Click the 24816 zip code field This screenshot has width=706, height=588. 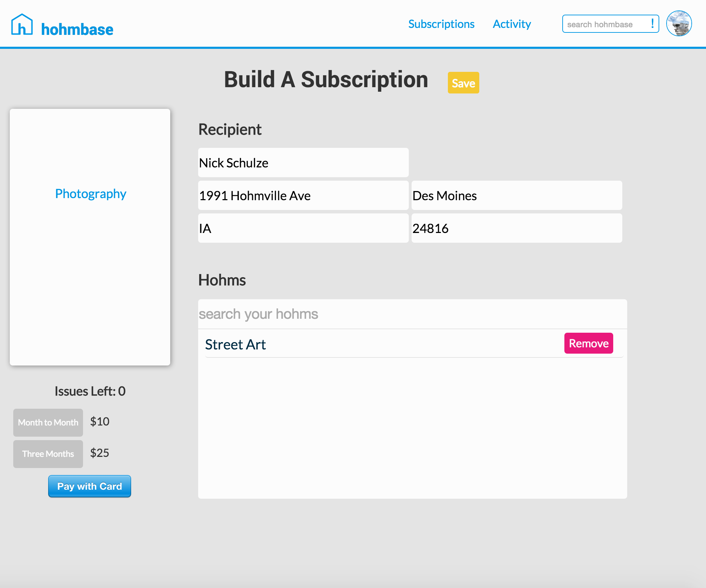coord(517,228)
